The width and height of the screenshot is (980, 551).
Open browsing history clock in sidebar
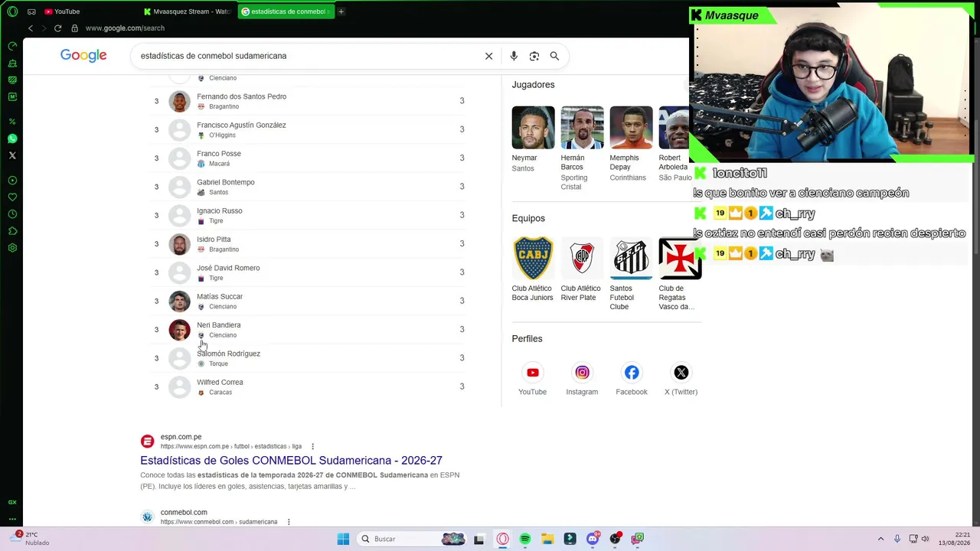[x=12, y=214]
